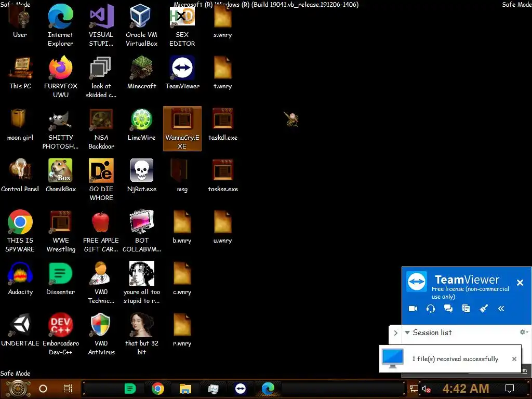
Task: Switch to TeamViewer taskbar button
Action: 240,389
